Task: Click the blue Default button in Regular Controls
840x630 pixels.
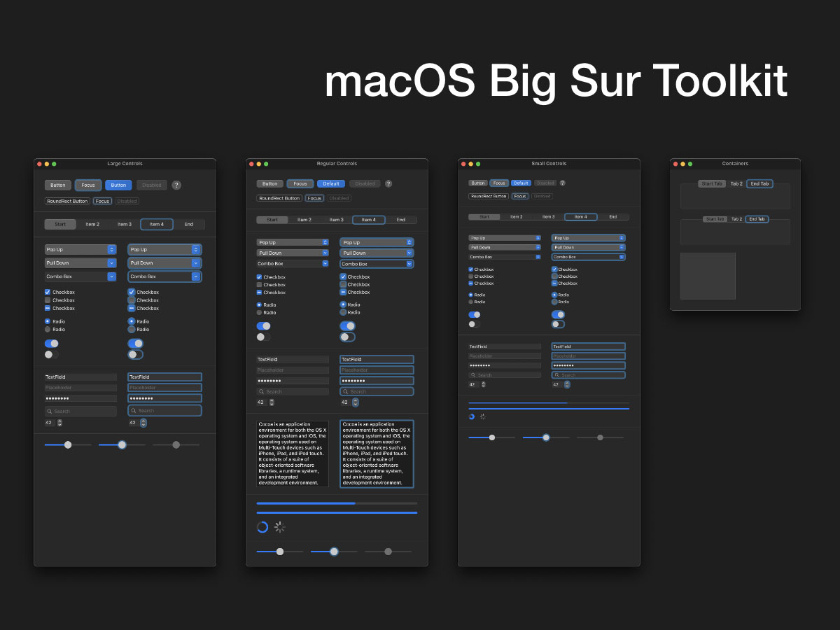Action: point(331,183)
